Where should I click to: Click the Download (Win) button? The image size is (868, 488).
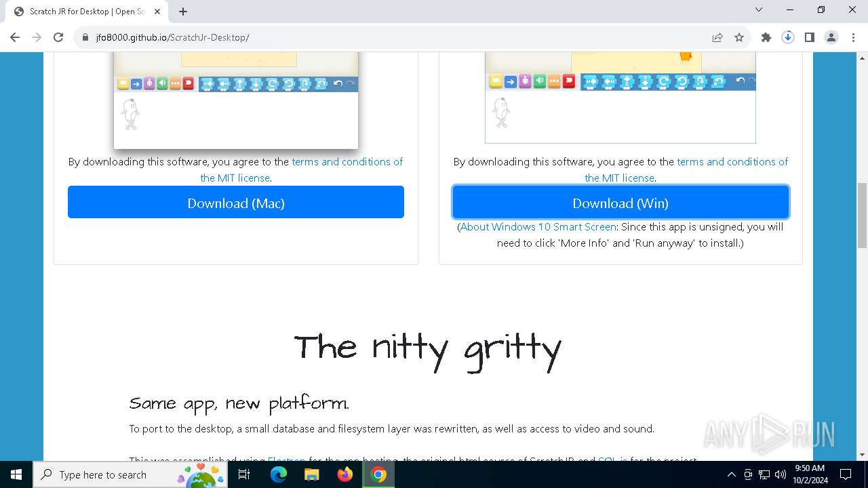(x=620, y=203)
